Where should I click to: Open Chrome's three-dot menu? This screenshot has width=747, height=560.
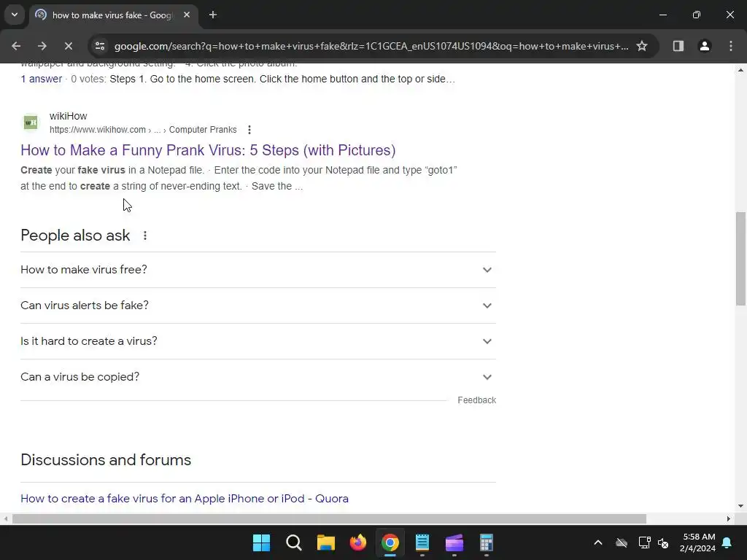pyautogui.click(x=731, y=46)
